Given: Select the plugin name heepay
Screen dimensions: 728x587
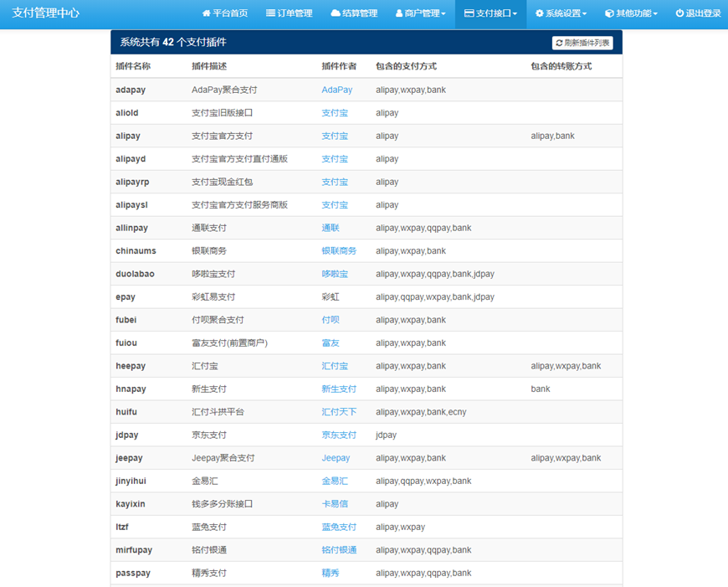Looking at the screenshot, I should (131, 366).
